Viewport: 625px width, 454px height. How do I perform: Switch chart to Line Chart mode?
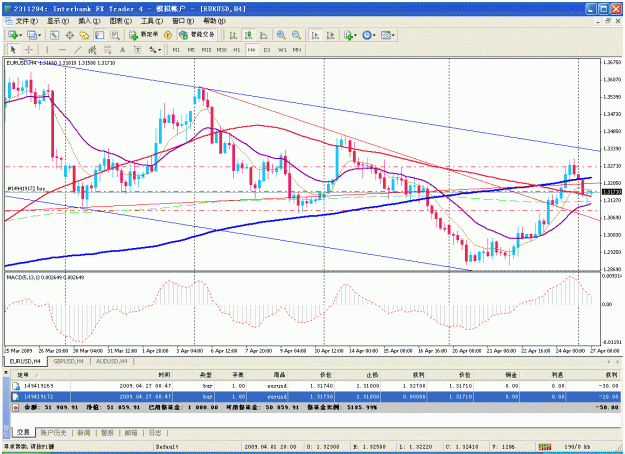(263, 35)
